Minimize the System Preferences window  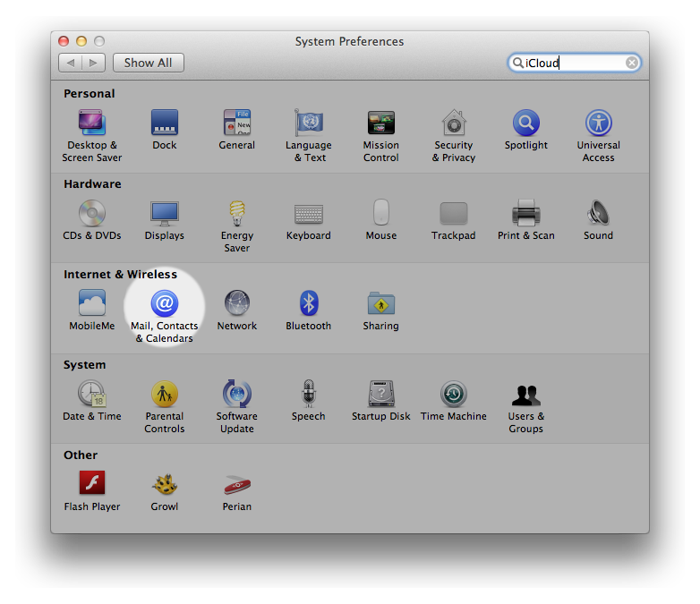click(x=81, y=41)
